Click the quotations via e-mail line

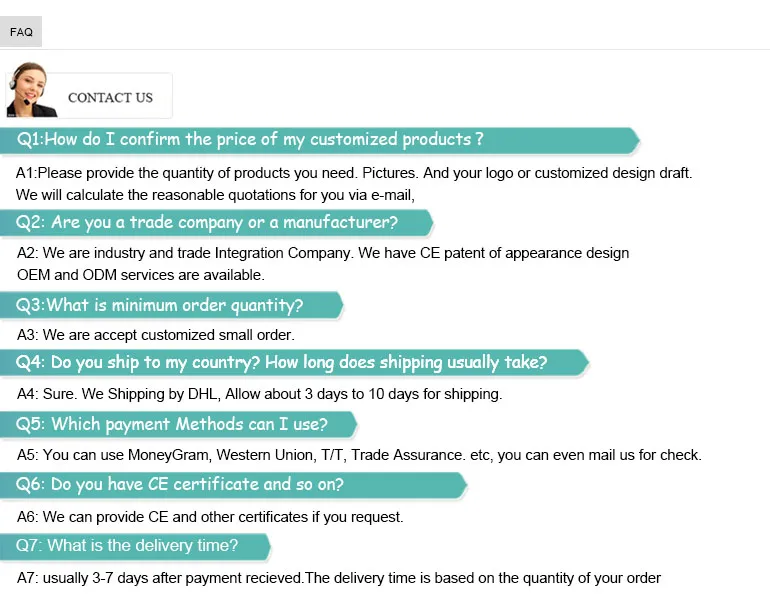coord(215,194)
